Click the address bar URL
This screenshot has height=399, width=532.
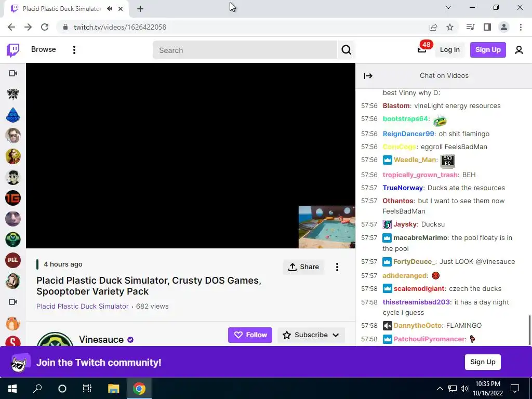(x=120, y=27)
